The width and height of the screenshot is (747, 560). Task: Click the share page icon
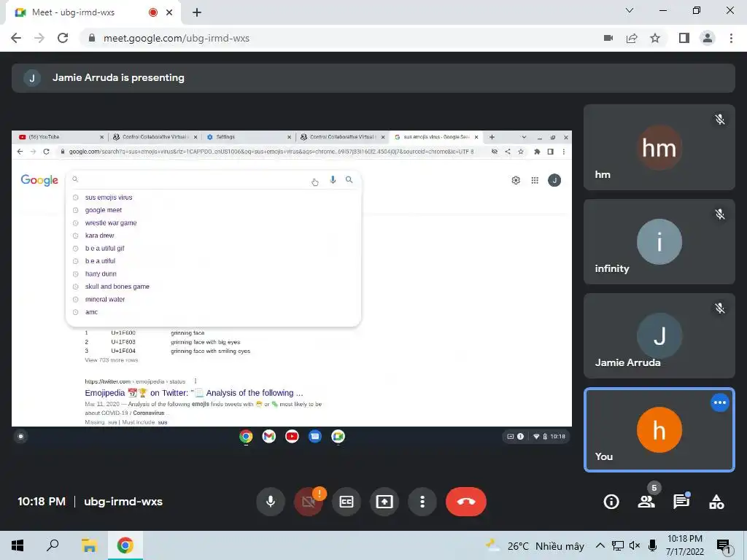[632, 38]
